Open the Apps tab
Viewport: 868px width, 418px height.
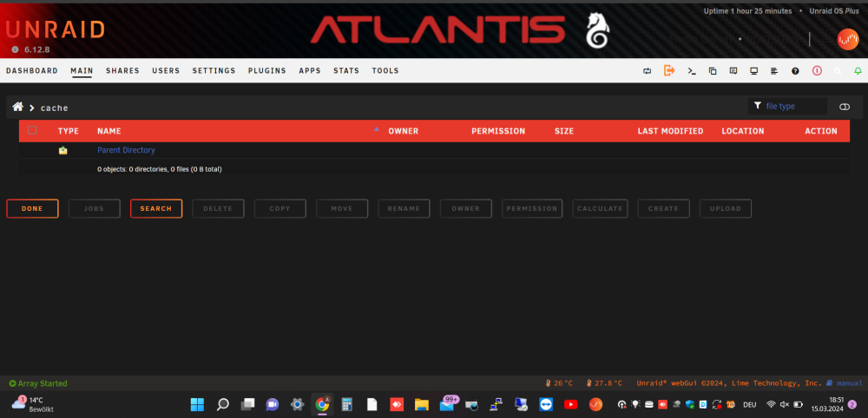click(310, 71)
